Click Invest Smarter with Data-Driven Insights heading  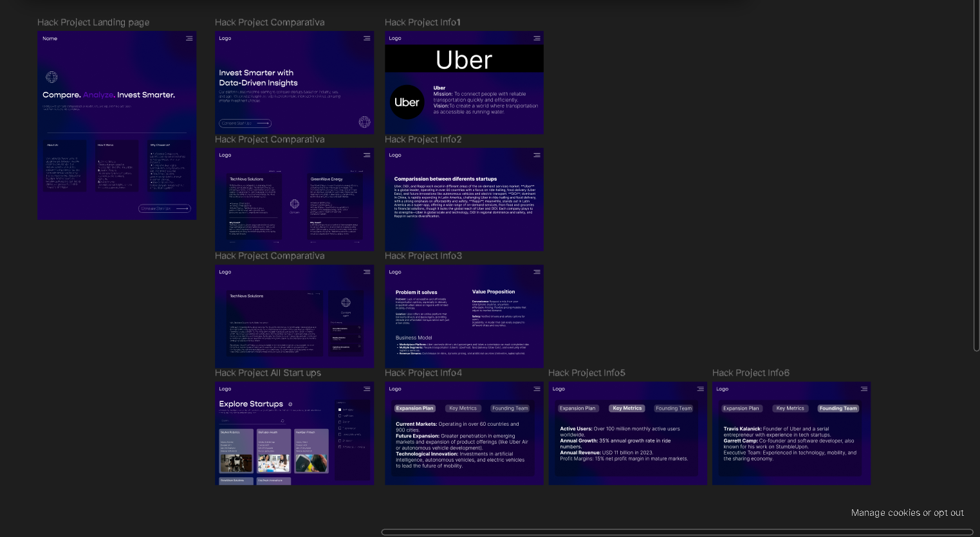click(x=258, y=78)
